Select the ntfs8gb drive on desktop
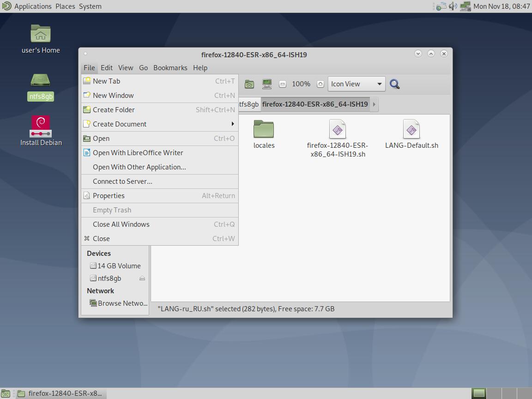532x399 pixels. 41,87
